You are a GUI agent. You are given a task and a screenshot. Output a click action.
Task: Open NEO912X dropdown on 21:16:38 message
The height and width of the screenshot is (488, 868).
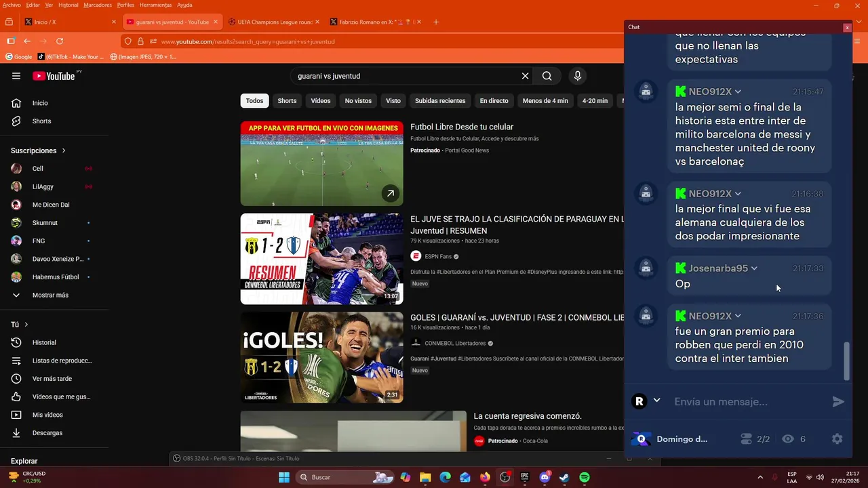click(738, 194)
